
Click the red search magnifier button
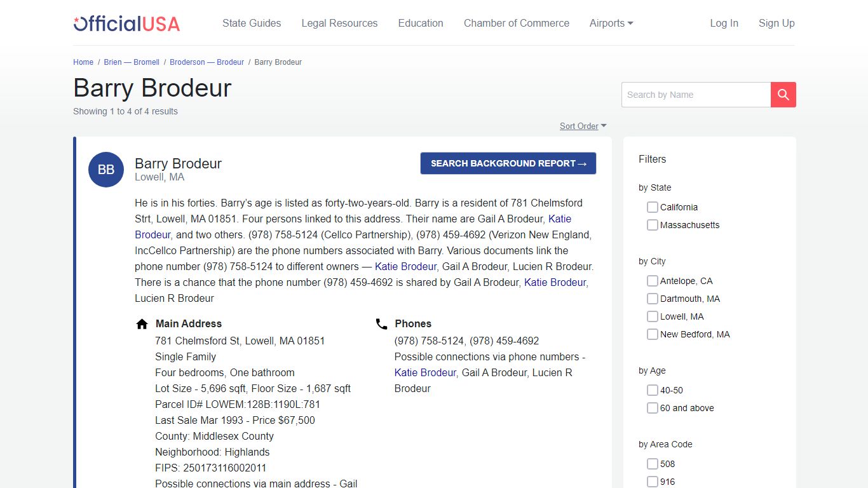pyautogui.click(x=783, y=95)
